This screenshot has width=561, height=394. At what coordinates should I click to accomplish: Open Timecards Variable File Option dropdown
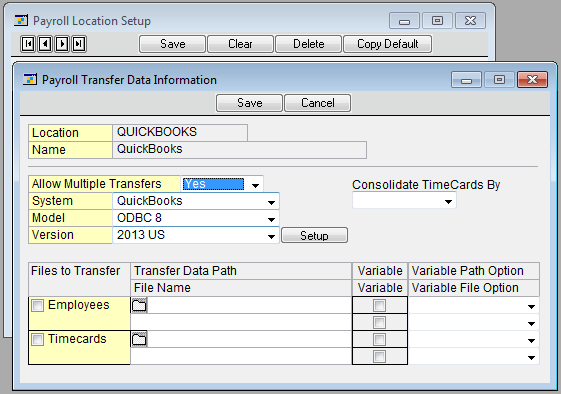(531, 357)
